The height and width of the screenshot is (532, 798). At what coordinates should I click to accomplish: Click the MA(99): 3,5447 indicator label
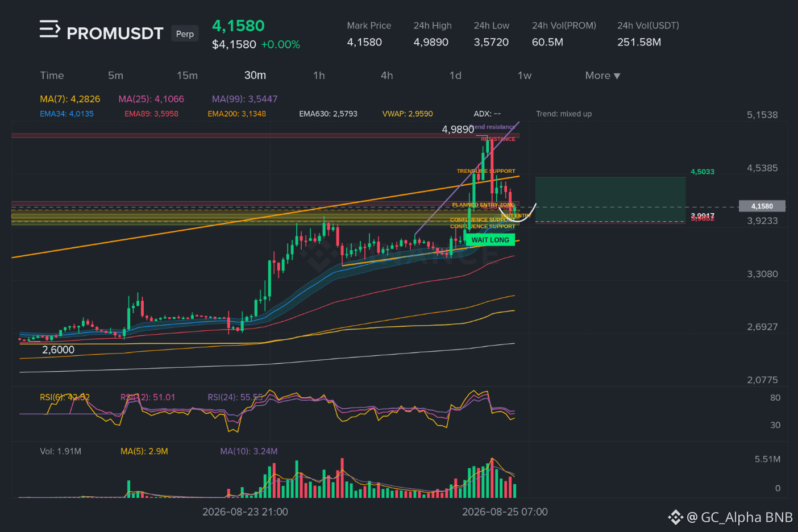click(244, 99)
